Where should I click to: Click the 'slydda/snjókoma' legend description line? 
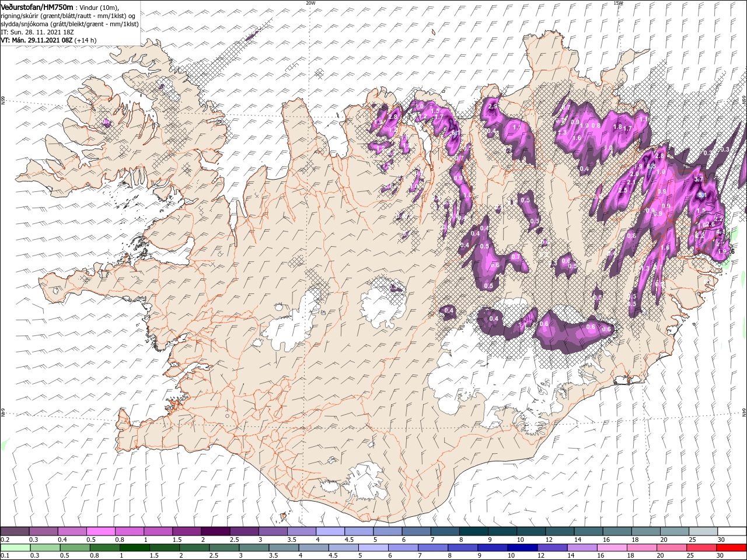69,24
